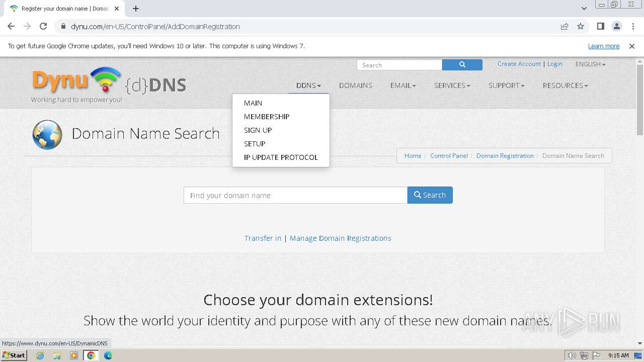
Task: Expand the EMAIL dropdown menu
Action: pos(403,85)
